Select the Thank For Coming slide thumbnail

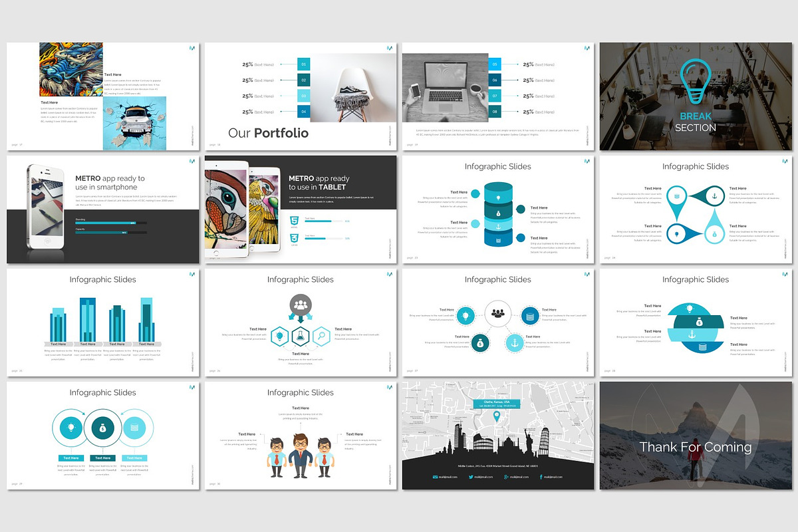tap(696, 436)
